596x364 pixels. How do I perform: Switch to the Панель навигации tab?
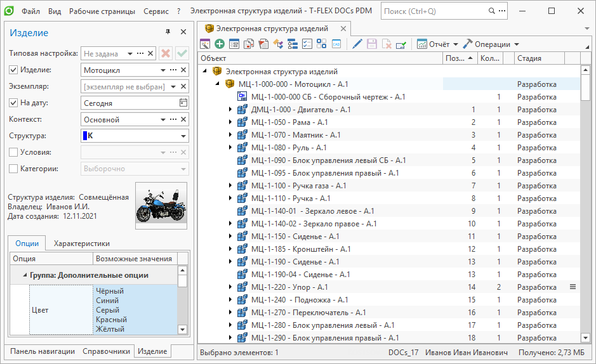[x=43, y=351]
